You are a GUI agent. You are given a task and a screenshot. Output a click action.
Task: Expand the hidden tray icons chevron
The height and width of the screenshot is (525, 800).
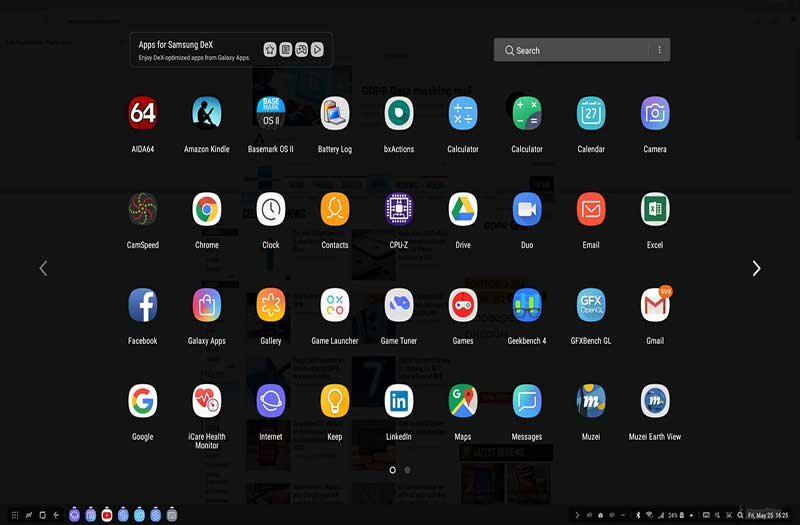point(577,515)
